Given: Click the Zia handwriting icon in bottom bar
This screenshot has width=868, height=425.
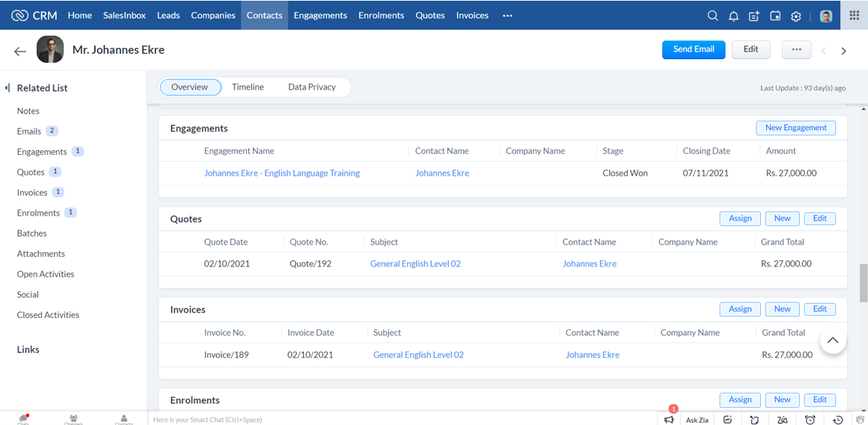Looking at the screenshot, I should point(782,420).
